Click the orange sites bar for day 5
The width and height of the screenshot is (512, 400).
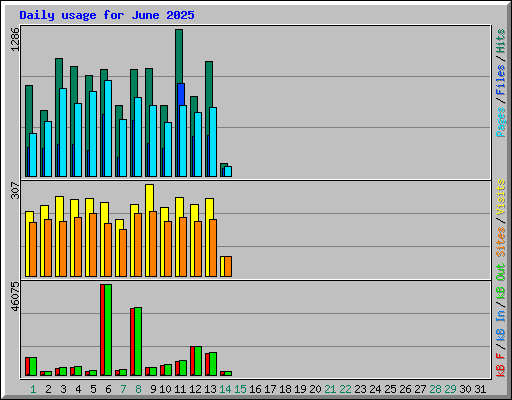click(x=93, y=245)
